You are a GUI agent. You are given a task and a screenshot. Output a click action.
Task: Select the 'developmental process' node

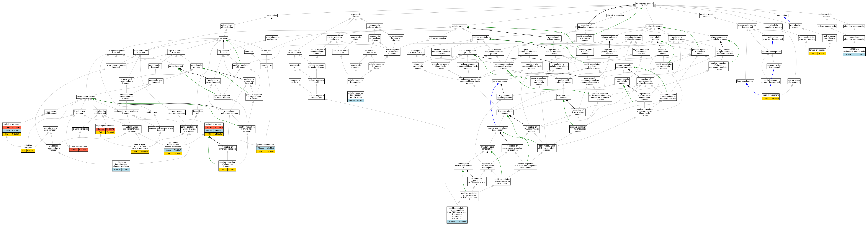pos(707,15)
